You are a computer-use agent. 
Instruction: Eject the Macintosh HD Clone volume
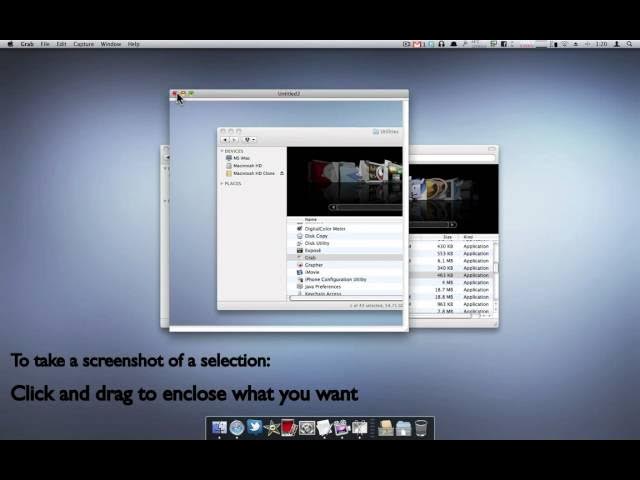[x=281, y=173]
